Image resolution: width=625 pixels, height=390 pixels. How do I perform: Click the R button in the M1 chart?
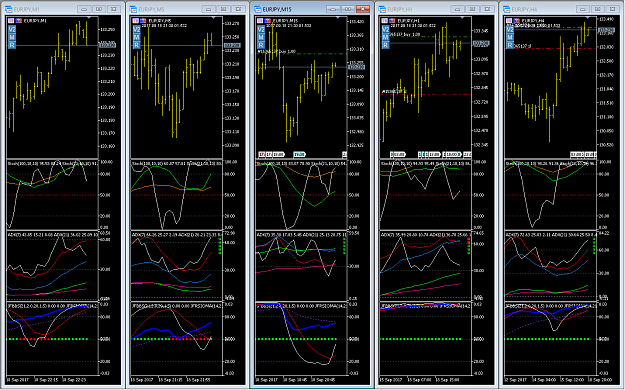tap(12, 45)
